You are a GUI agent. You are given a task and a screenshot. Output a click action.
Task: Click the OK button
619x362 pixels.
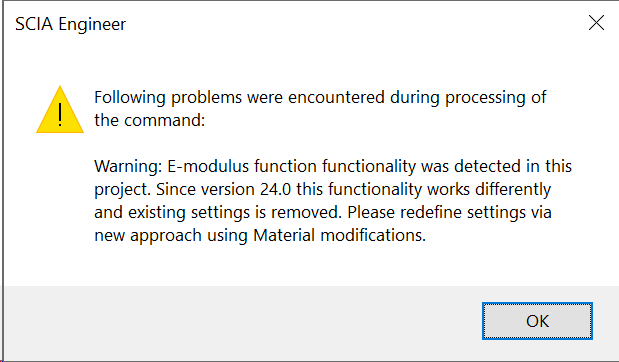tap(537, 321)
